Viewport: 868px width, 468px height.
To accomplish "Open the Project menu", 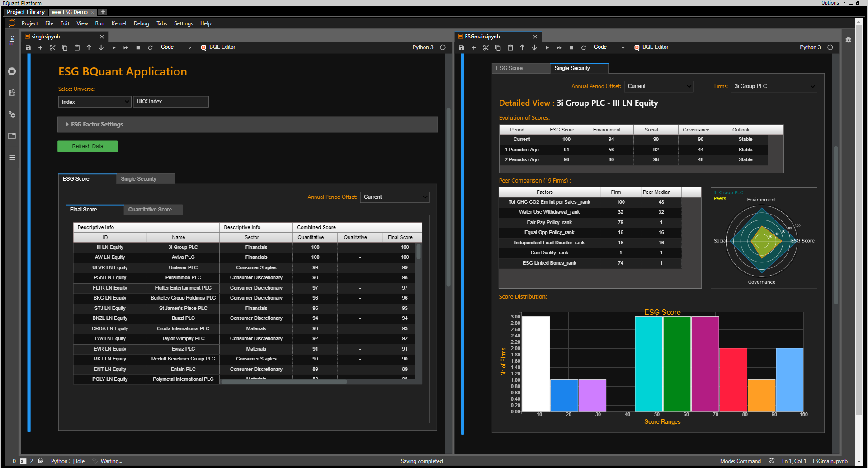I will (x=30, y=23).
